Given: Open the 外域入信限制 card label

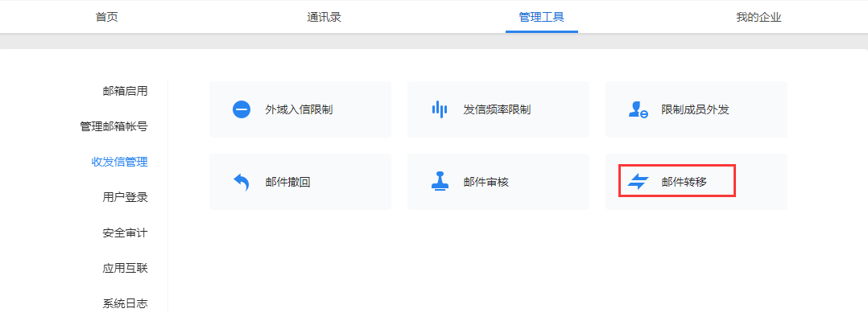Looking at the screenshot, I should tap(299, 109).
